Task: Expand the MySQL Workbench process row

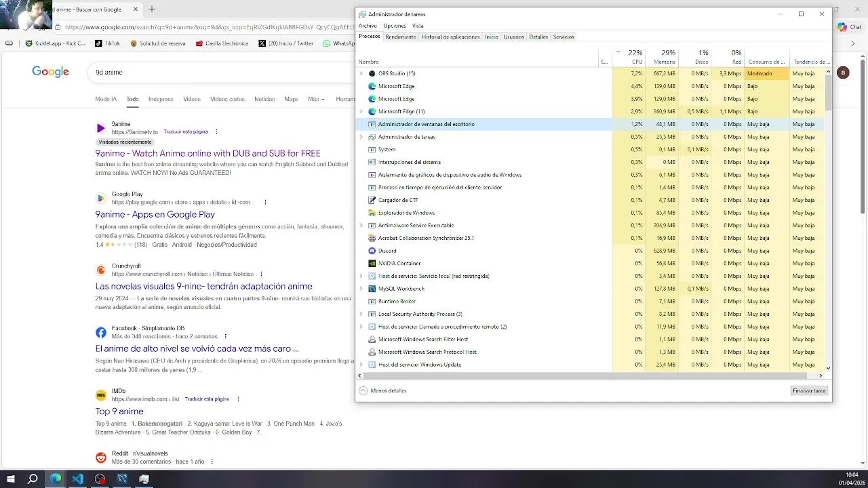Action: point(361,289)
